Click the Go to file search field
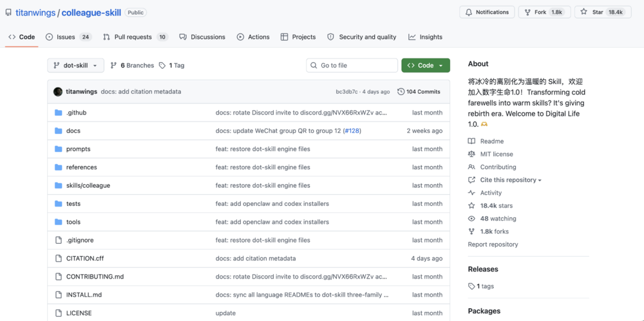 pyautogui.click(x=352, y=65)
